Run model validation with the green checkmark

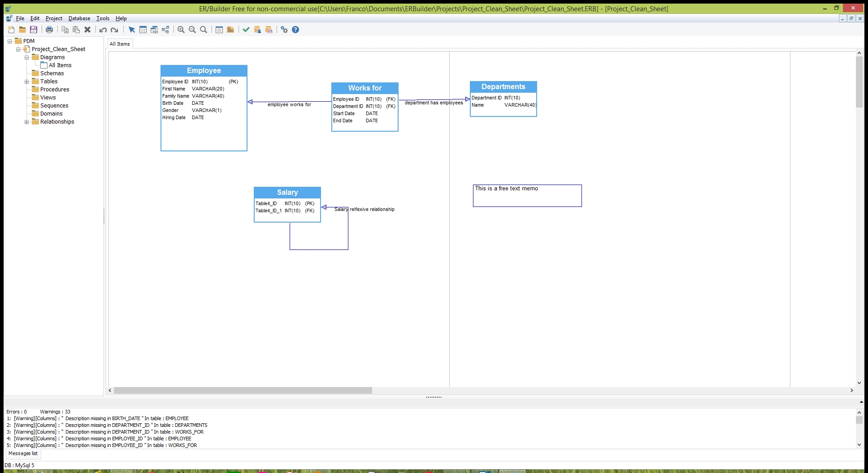(x=246, y=30)
